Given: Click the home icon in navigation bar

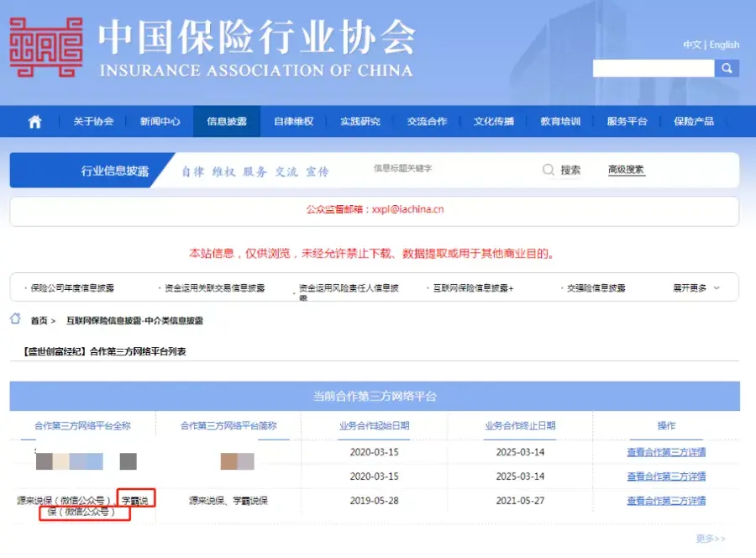Looking at the screenshot, I should pos(34,122).
